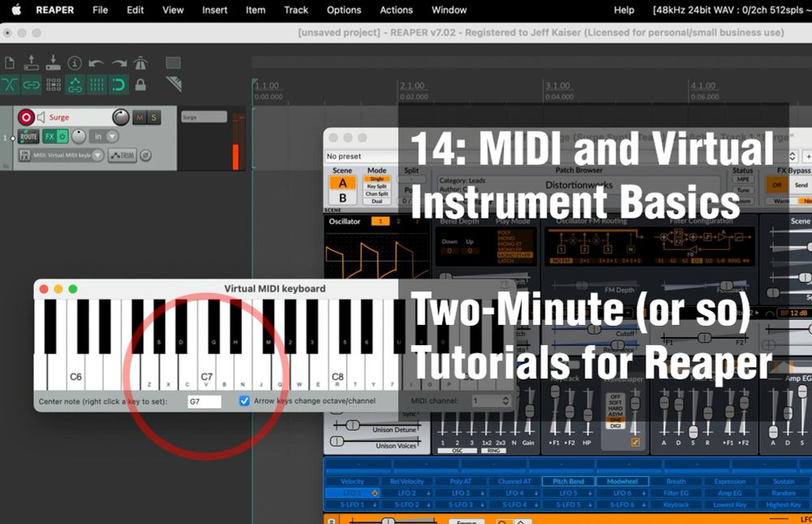
Task: Click the ruler-shaped toolbar icon
Action: [x=174, y=84]
